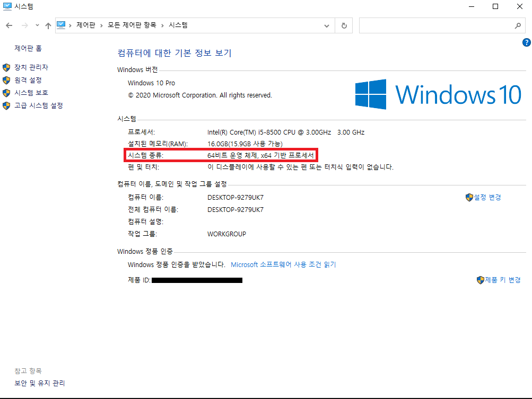532x399 pixels.
Task: Open 제어판 홈 link
Action: [x=28, y=48]
